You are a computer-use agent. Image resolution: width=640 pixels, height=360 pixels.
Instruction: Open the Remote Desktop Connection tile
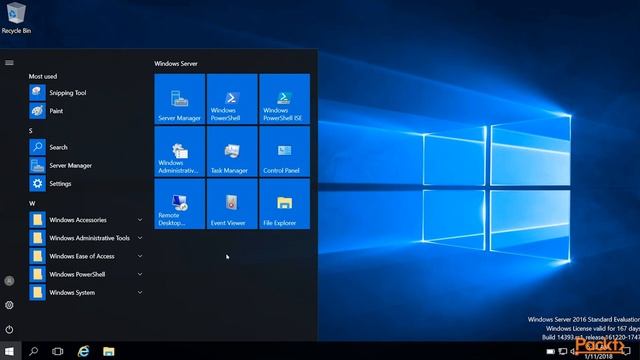pos(180,204)
